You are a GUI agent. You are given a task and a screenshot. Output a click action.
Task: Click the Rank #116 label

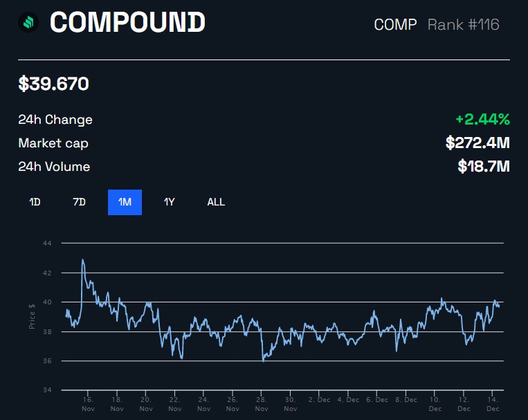tap(463, 25)
